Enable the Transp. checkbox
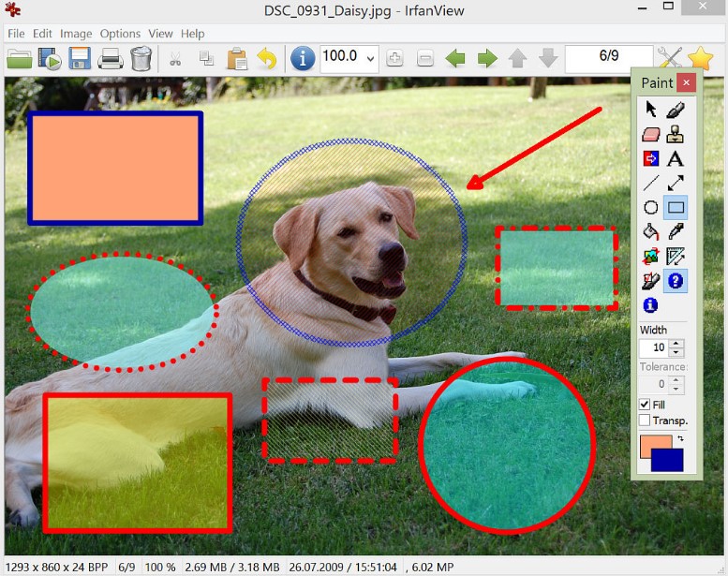Viewport: 728px width, 576px height. 645,421
